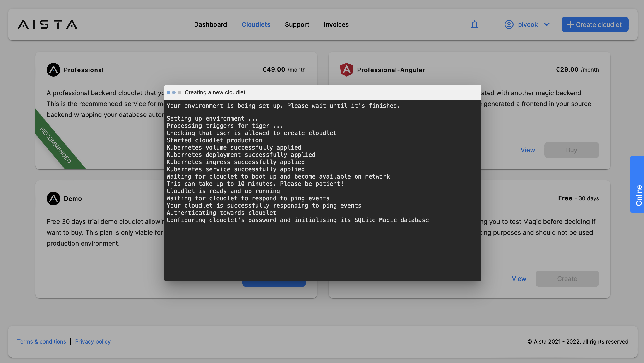Click the first blue dot in dialog header
This screenshot has height=363, width=644.
point(168,93)
